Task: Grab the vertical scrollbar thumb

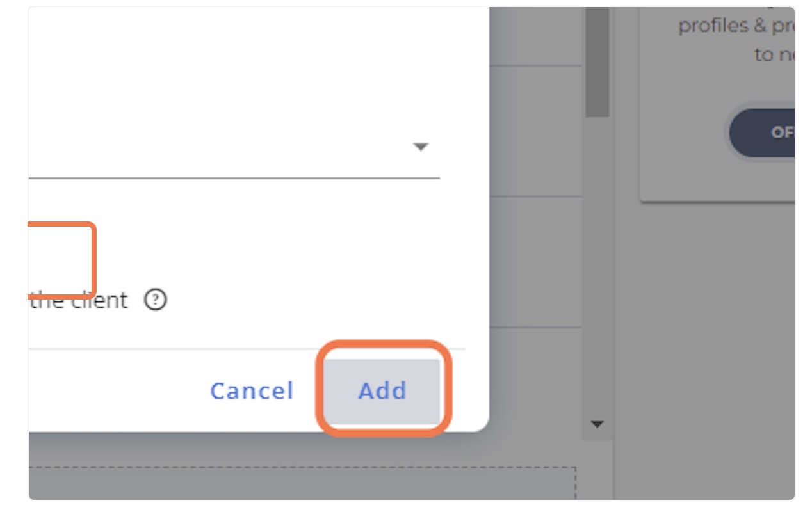Action: pyautogui.click(x=597, y=62)
